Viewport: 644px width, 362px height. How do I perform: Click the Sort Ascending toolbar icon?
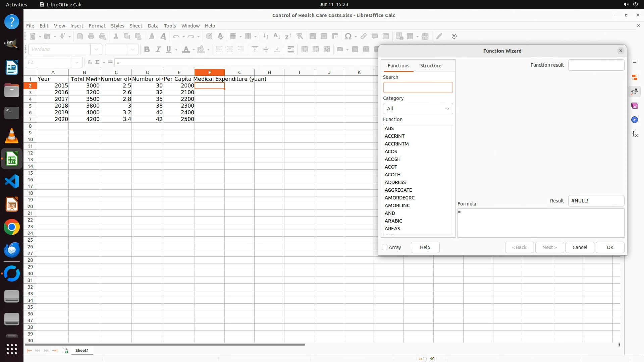click(x=277, y=37)
